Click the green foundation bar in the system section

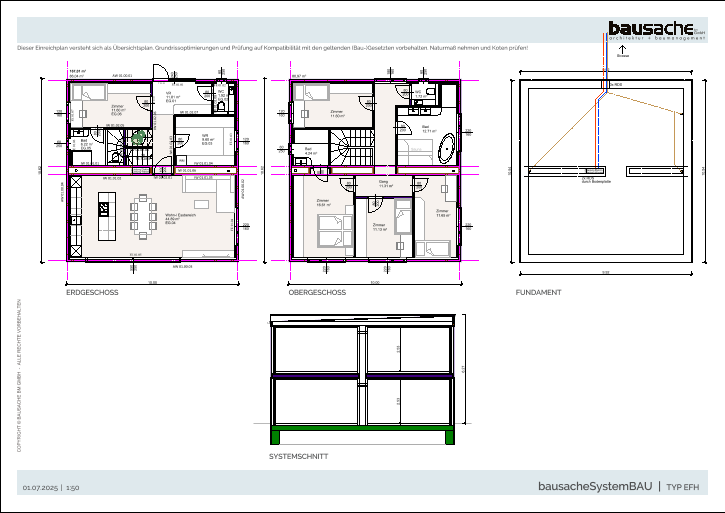[363, 435]
